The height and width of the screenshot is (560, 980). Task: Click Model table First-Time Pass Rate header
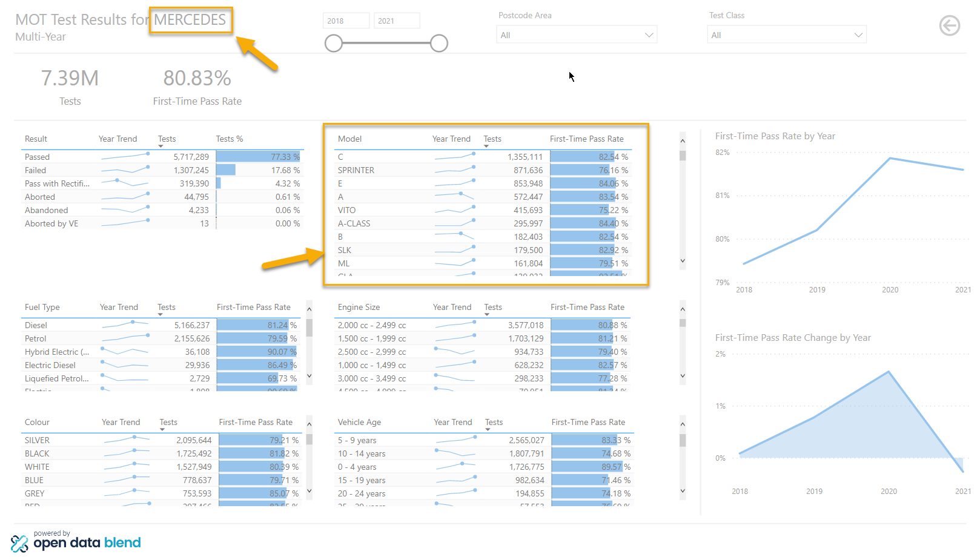[x=587, y=139]
